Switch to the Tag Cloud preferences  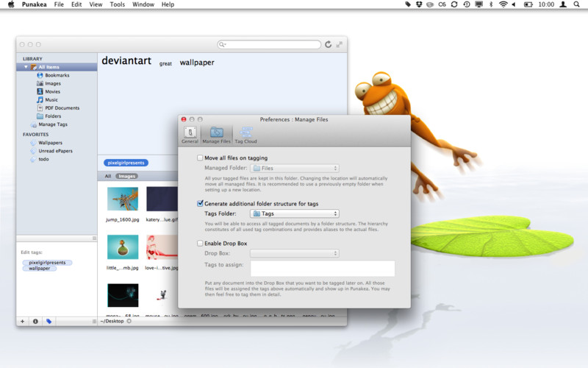(247, 134)
